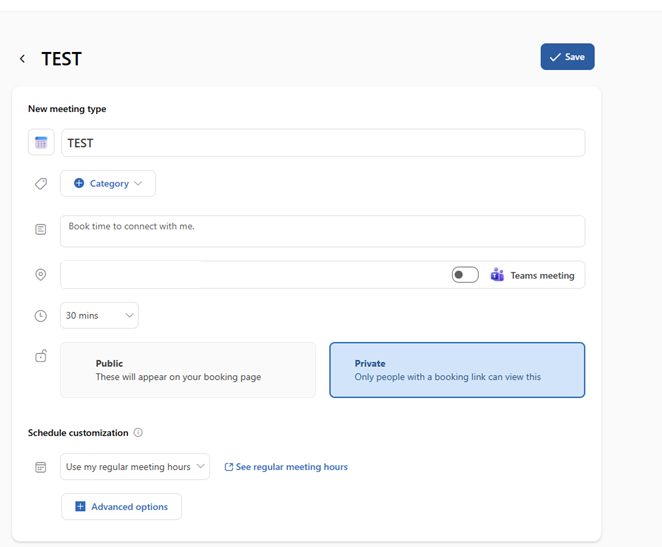The image size is (662, 547).
Task: Expand Advanced options
Action: tap(121, 507)
